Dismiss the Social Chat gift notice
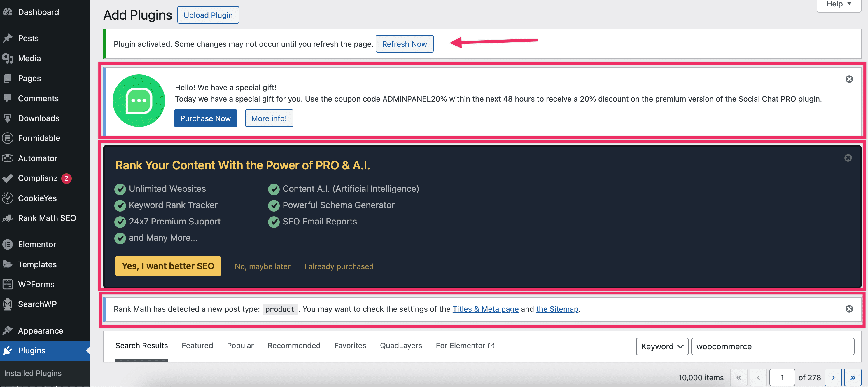868x387 pixels. tap(849, 79)
